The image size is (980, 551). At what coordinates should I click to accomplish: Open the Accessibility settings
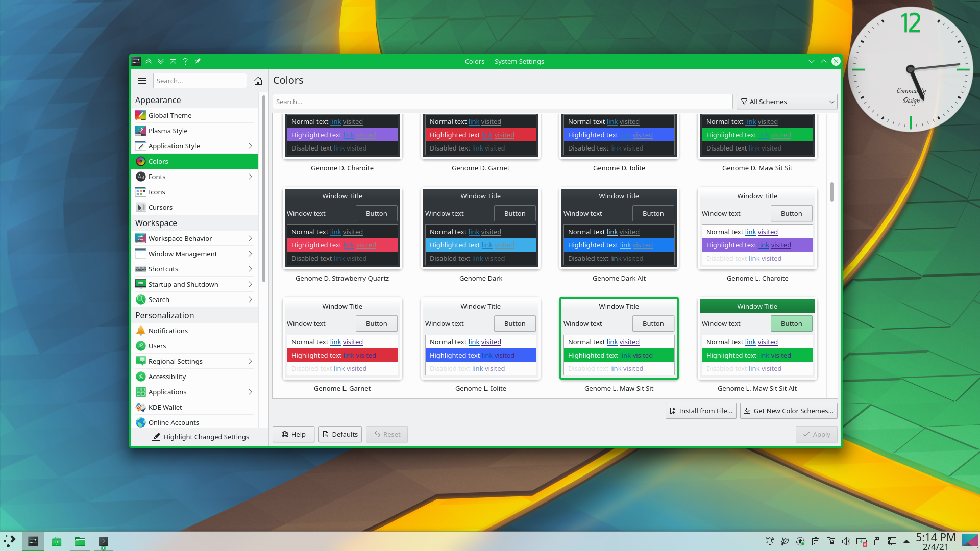pyautogui.click(x=194, y=377)
